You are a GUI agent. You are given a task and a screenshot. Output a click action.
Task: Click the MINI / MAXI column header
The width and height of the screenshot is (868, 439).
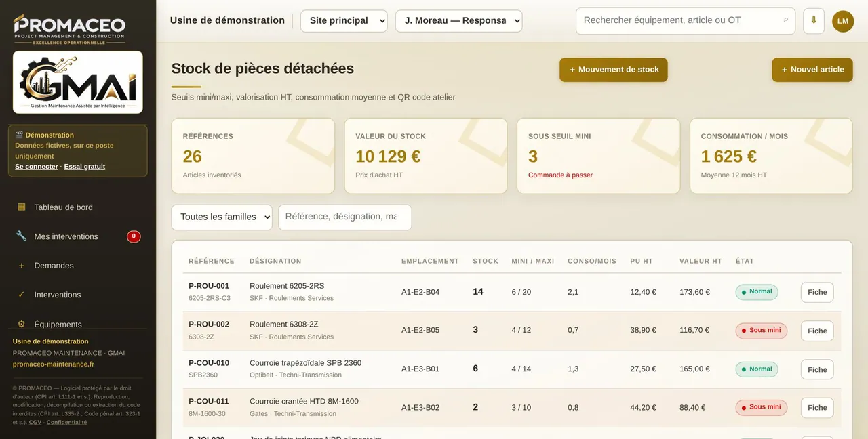tap(533, 262)
